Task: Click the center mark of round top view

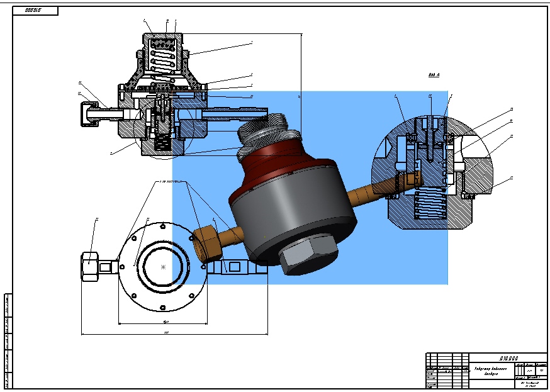Action: point(163,267)
